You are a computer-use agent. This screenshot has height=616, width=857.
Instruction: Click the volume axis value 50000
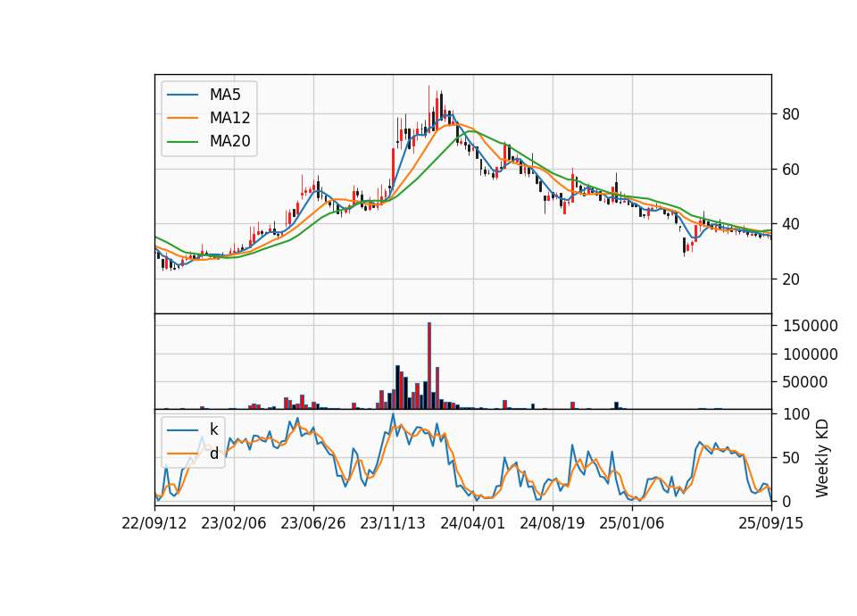tap(805, 382)
